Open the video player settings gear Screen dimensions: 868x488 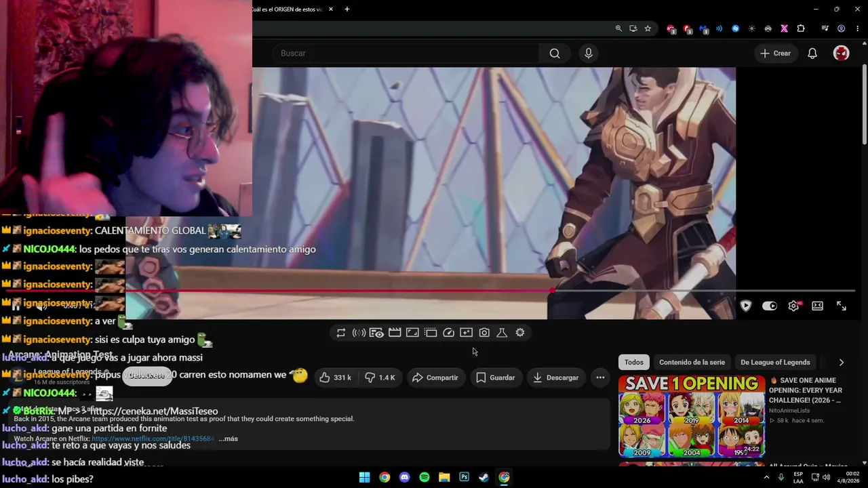(x=793, y=306)
